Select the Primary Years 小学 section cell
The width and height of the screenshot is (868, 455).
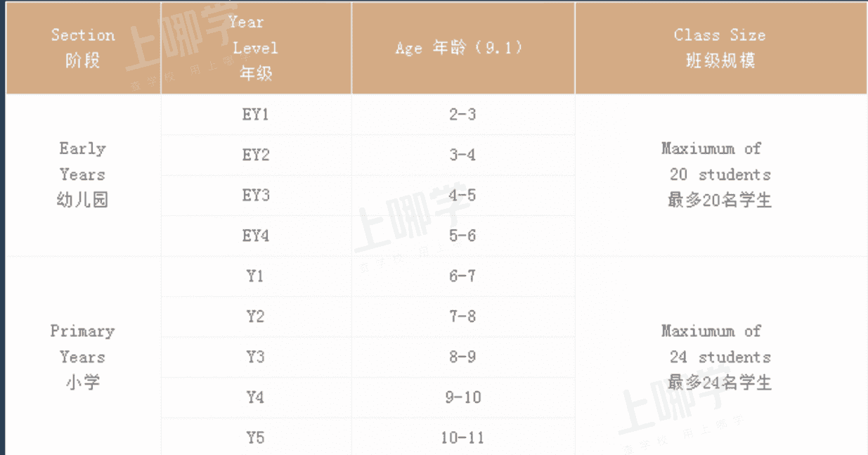click(84, 357)
